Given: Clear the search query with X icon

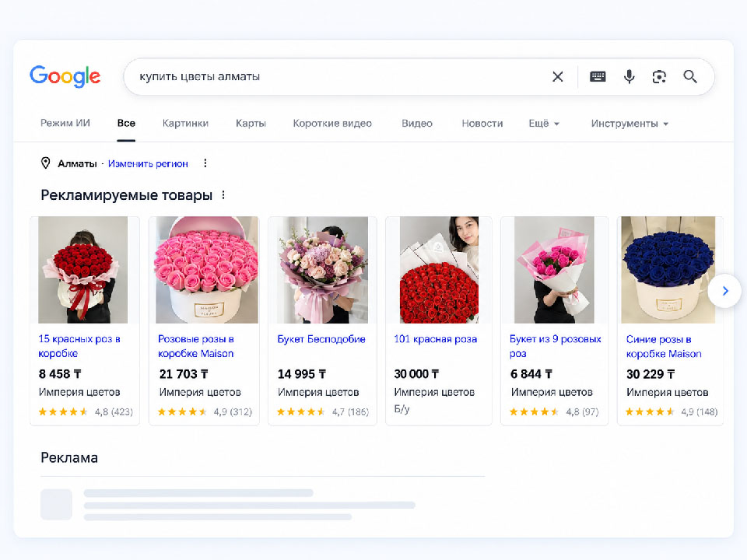Looking at the screenshot, I should [x=557, y=77].
